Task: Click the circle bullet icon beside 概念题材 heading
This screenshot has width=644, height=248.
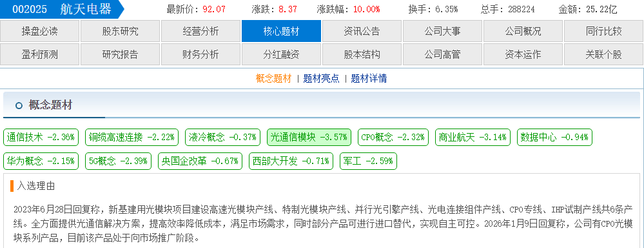Action: point(19,106)
